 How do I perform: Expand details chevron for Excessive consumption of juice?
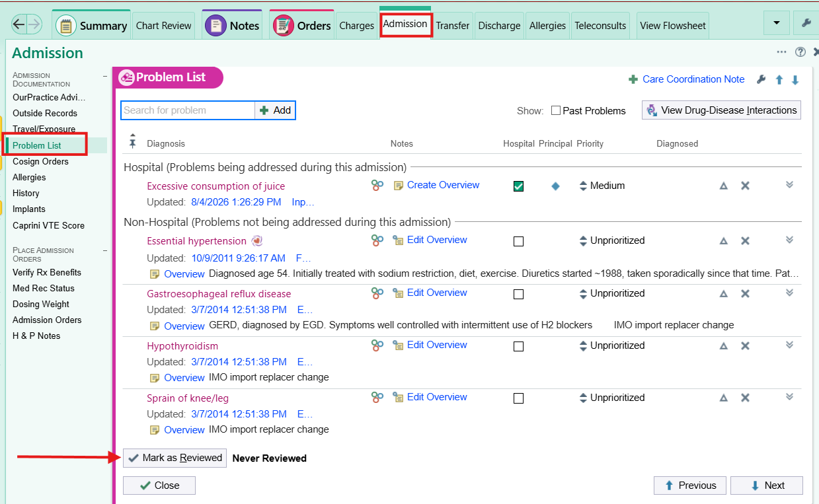pyautogui.click(x=789, y=184)
